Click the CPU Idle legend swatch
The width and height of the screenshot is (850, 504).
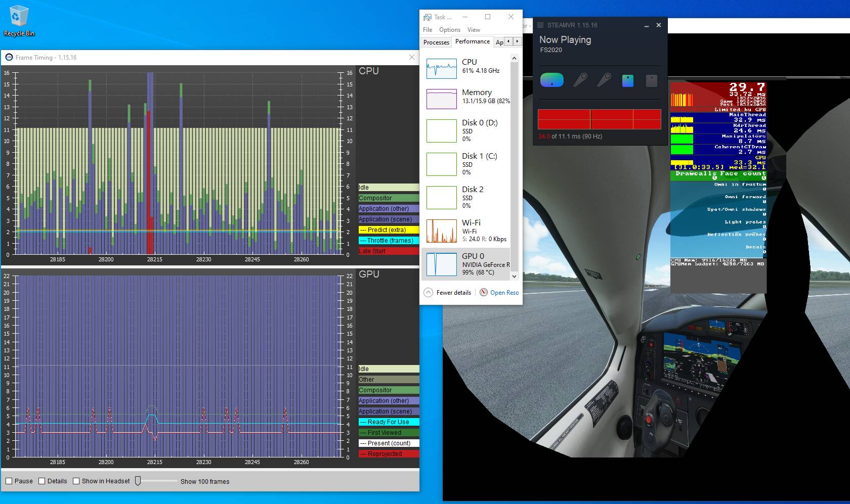point(389,188)
